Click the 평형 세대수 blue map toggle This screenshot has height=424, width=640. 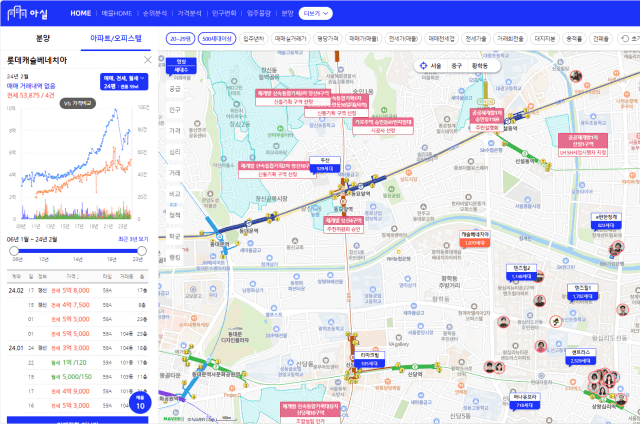tap(181, 66)
